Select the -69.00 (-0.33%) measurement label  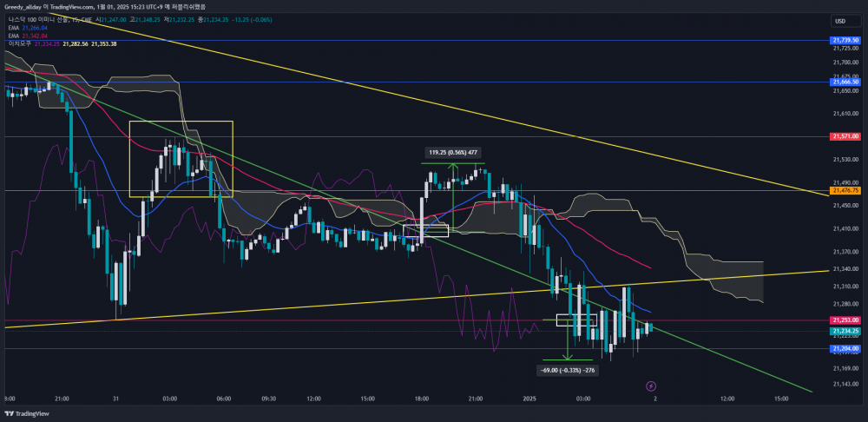coord(567,370)
